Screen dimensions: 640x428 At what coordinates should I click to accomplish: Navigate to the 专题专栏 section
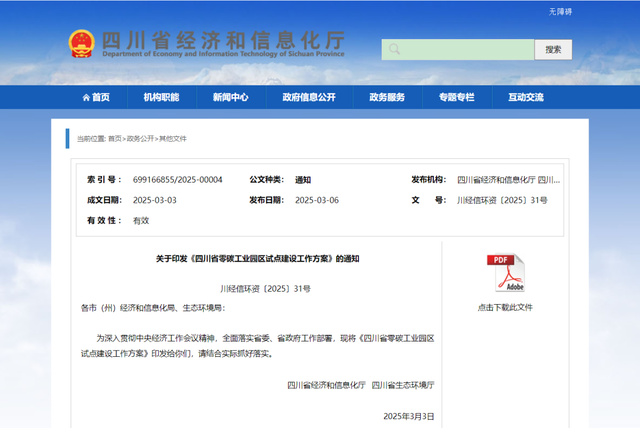point(456,98)
